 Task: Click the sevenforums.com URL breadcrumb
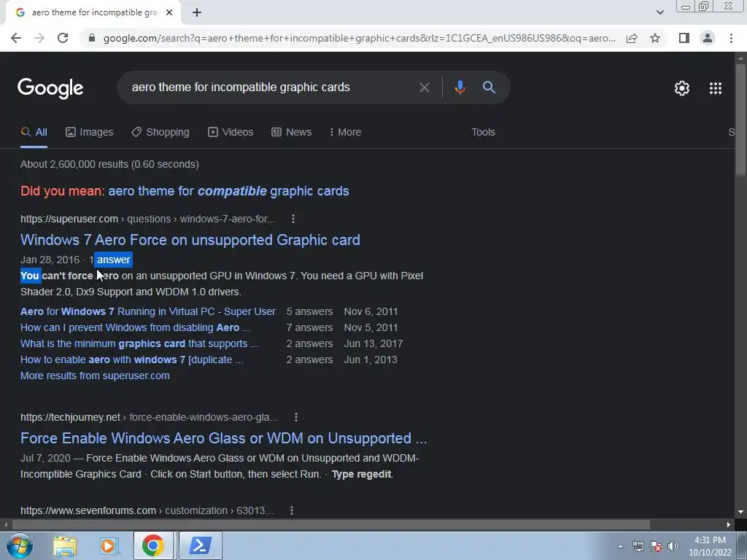[147, 510]
